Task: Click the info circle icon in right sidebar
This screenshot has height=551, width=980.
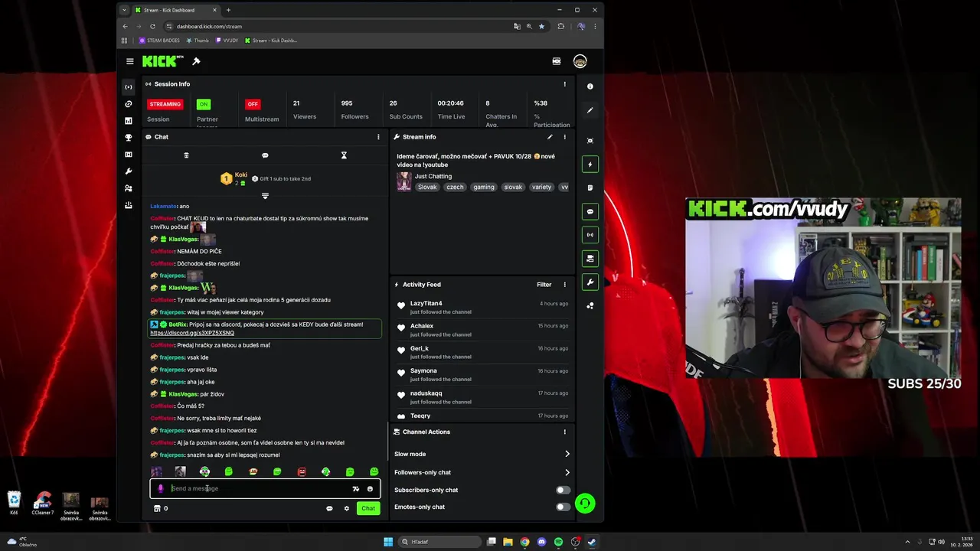Action: click(590, 86)
